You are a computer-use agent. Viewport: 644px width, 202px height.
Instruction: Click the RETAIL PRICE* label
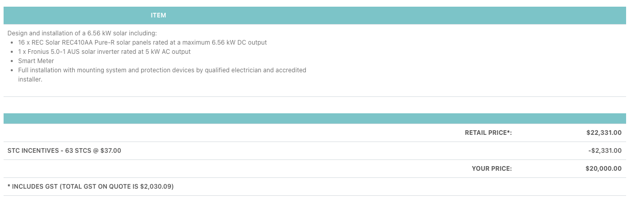click(x=488, y=133)
